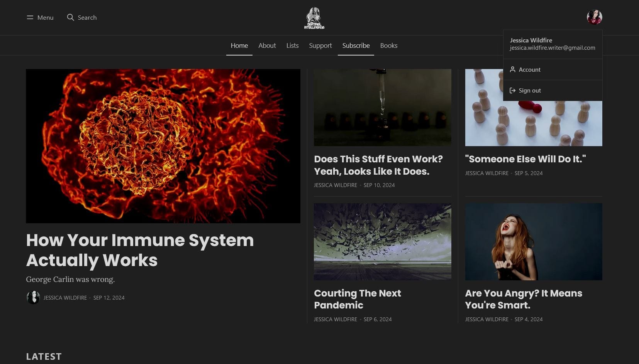This screenshot has height=364, width=639.
Task: Click the Menu label in header
Action: tap(46, 17)
